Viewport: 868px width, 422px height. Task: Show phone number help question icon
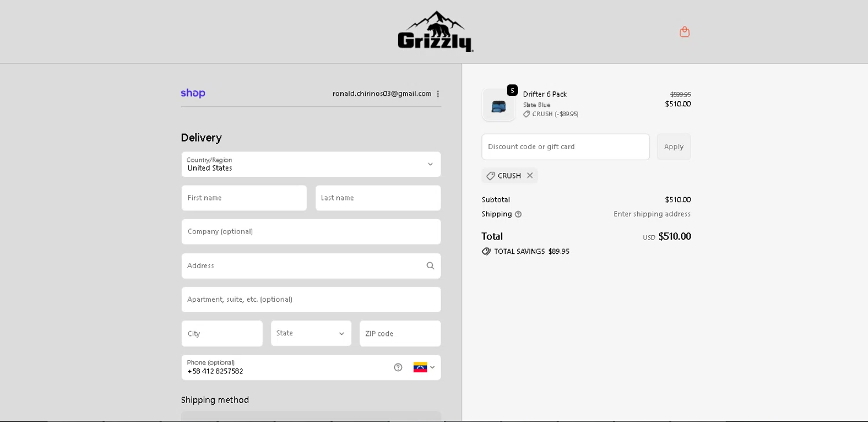point(398,367)
